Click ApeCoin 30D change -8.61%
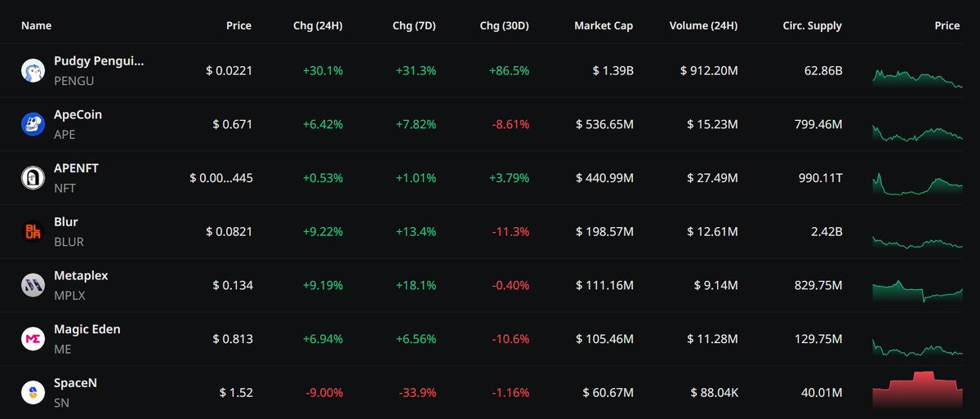The width and height of the screenshot is (980, 419). pyautogui.click(x=510, y=124)
